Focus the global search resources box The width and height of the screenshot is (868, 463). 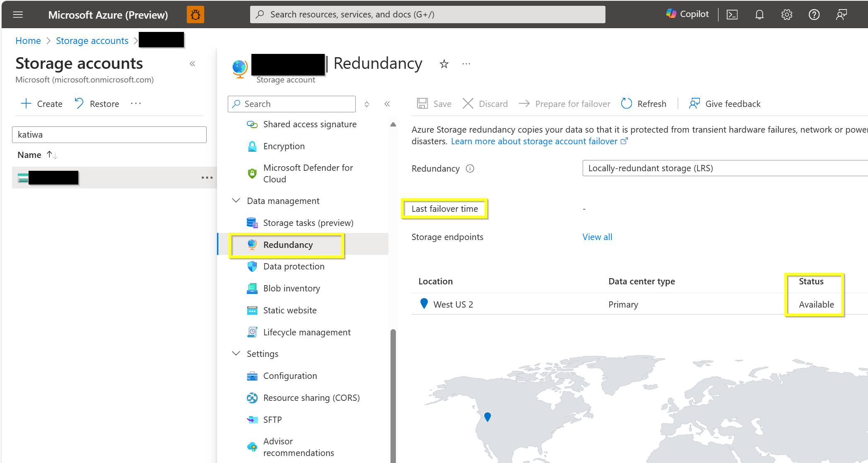428,15
